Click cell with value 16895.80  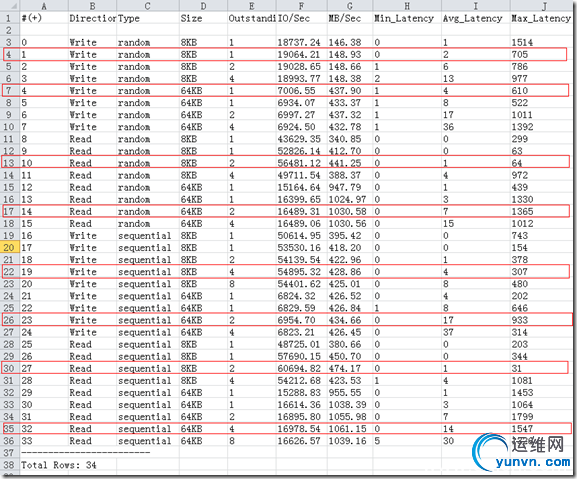tap(301, 417)
